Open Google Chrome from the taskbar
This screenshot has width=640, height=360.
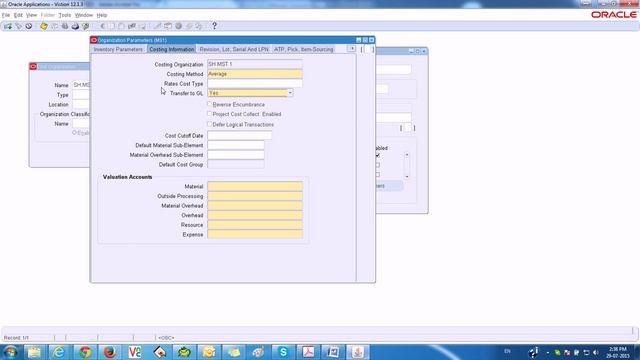click(85, 352)
